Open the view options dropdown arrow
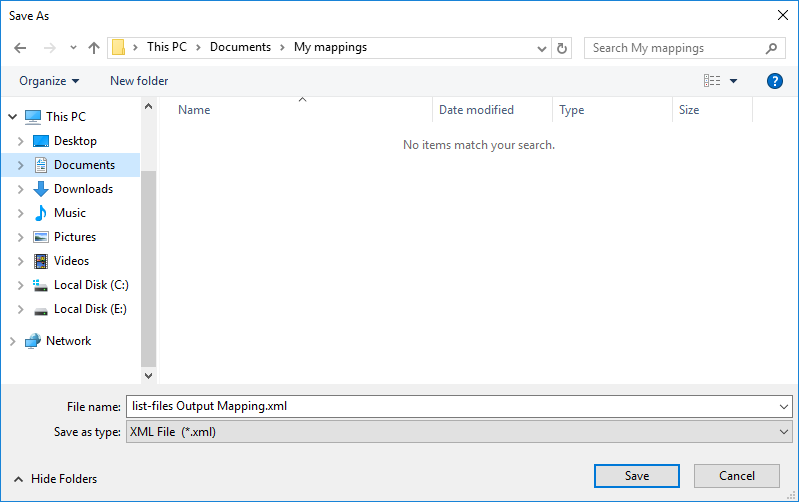Image resolution: width=799 pixels, height=502 pixels. click(x=733, y=81)
